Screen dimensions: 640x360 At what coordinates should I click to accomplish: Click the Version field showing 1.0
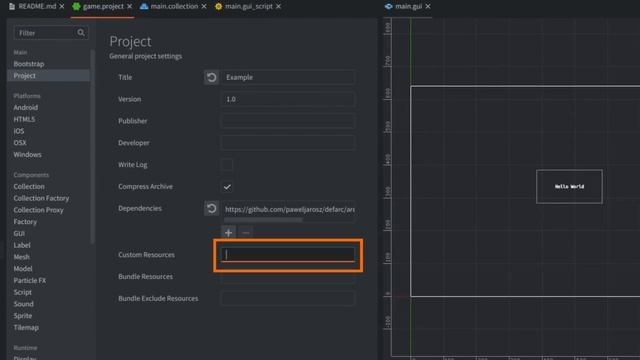point(288,99)
